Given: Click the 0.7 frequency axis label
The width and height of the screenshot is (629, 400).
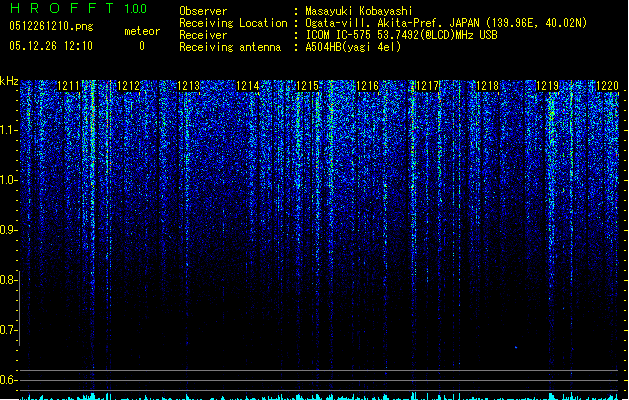Looking at the screenshot, I should click(x=8, y=330).
